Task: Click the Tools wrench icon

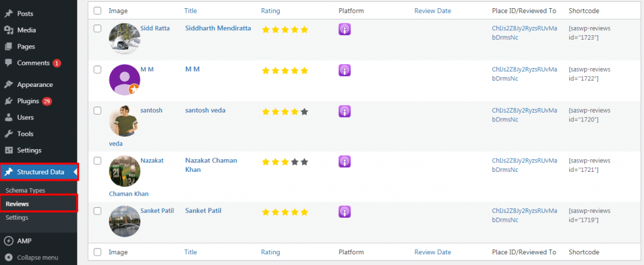Action: tap(8, 134)
